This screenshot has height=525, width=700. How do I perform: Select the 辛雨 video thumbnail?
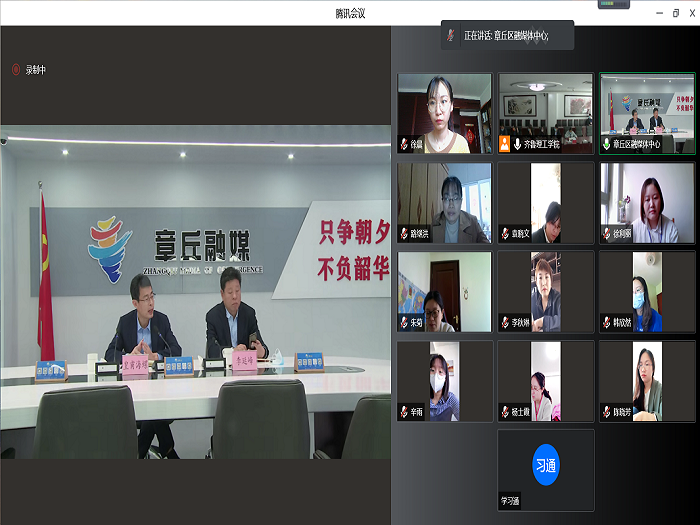coord(445,380)
